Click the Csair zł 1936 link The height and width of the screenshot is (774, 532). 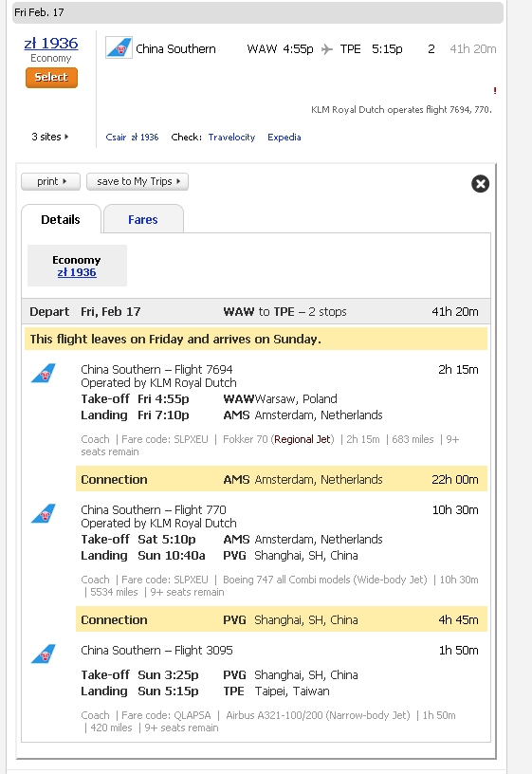(x=132, y=138)
